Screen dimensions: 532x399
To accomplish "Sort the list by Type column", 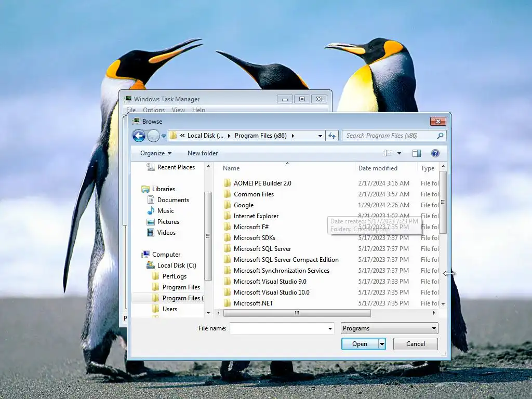I will pos(428,168).
